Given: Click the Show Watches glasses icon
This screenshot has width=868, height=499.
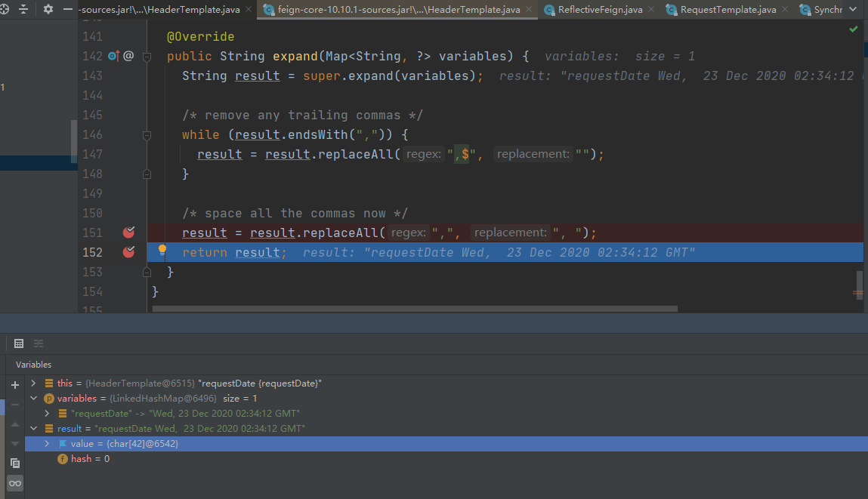Looking at the screenshot, I should [x=15, y=482].
